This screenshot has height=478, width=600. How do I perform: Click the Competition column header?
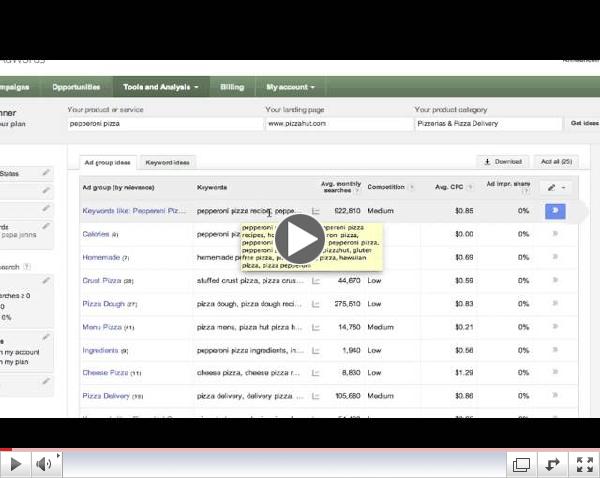[x=386, y=187]
